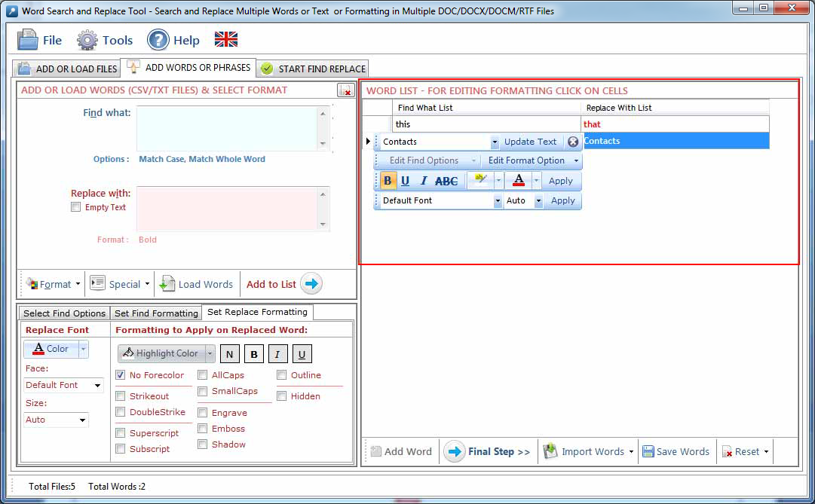This screenshot has height=504, width=815.
Task: Click the Save Words button
Action: (x=676, y=451)
